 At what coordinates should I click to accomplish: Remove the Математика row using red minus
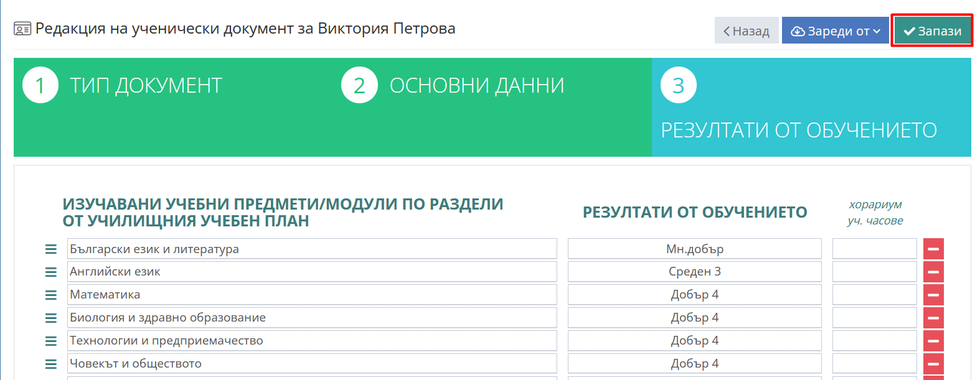tap(933, 295)
